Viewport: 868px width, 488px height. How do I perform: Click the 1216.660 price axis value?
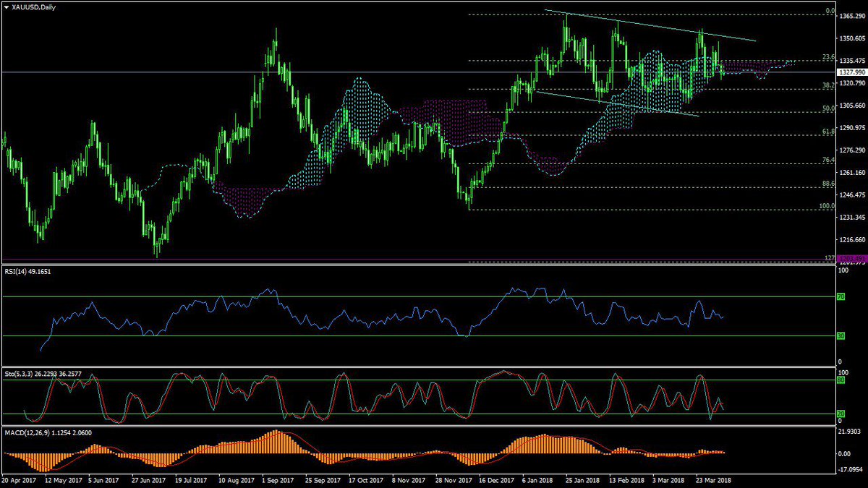851,240
